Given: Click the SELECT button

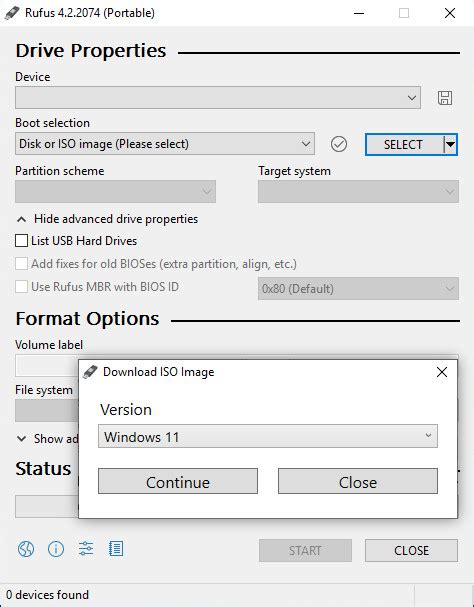Looking at the screenshot, I should (x=404, y=144).
